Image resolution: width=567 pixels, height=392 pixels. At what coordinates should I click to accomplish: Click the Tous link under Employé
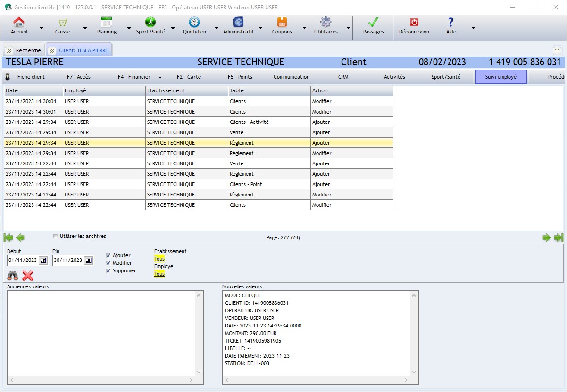pos(159,274)
